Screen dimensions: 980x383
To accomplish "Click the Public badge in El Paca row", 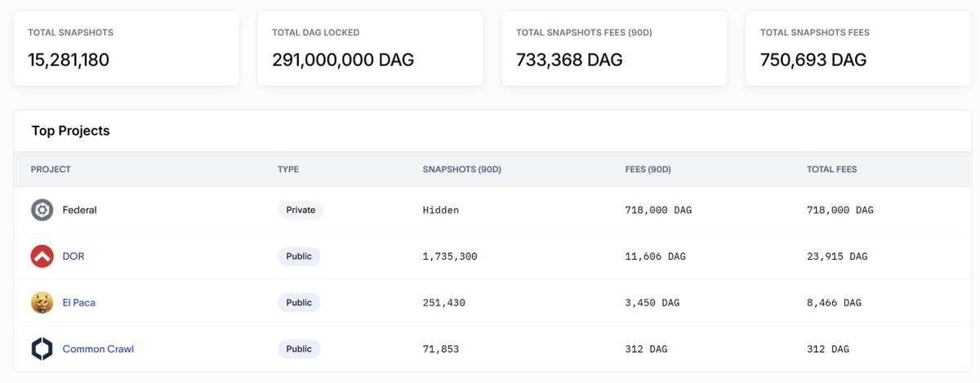I will [299, 303].
